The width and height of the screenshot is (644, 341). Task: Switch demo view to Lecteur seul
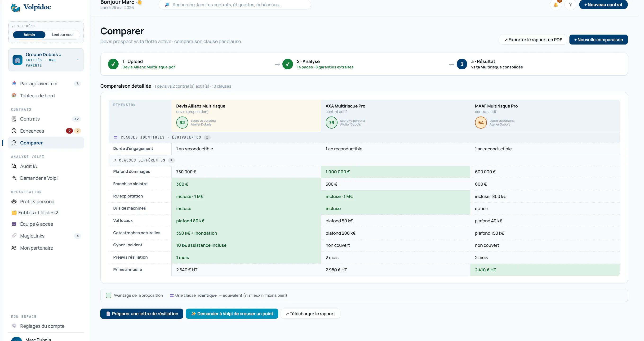click(x=62, y=35)
